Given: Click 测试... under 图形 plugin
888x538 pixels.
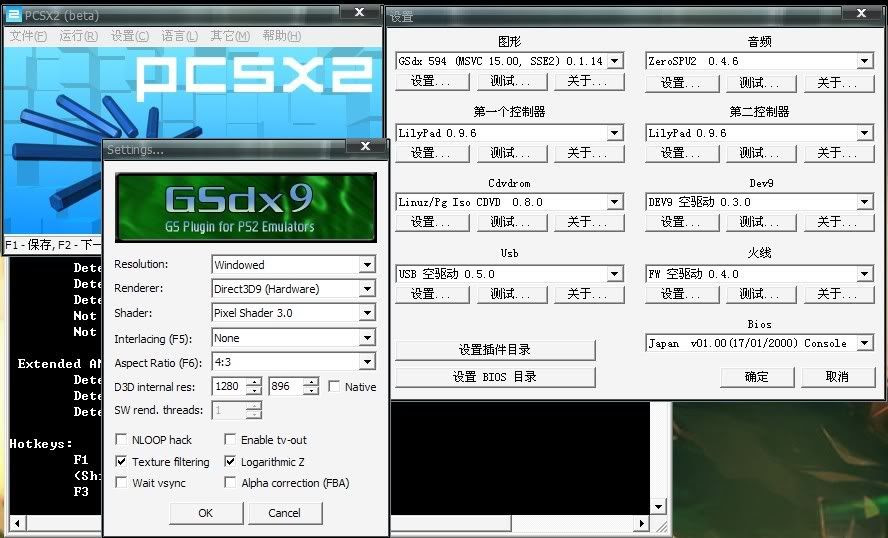Looking at the screenshot, I should pyautogui.click(x=511, y=82).
